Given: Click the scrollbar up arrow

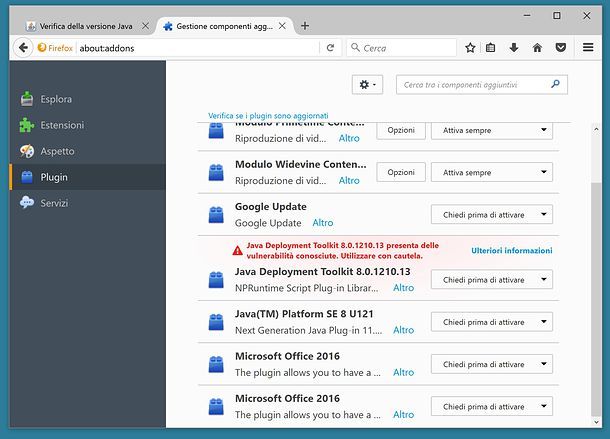Looking at the screenshot, I should pos(596,130).
